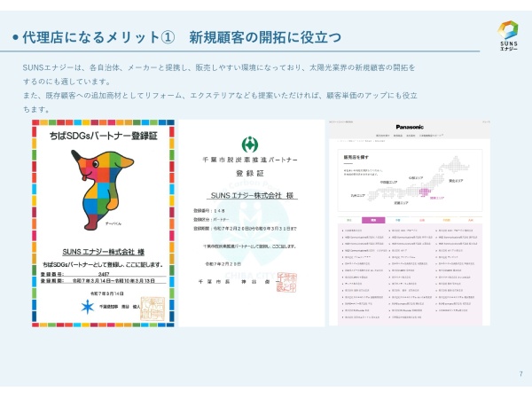Click the blue Chiba prefecture star emblem

coord(86,306)
